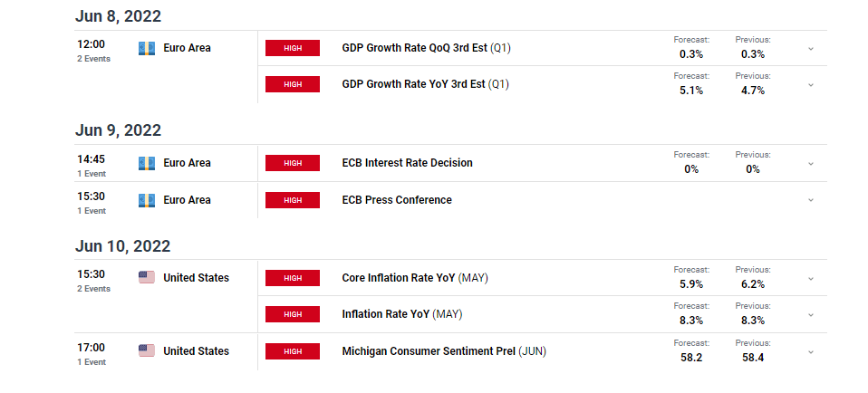Click HIGH badge for Inflation Rate YoY
Screen dimensions: 868x393
pyautogui.click(x=293, y=314)
